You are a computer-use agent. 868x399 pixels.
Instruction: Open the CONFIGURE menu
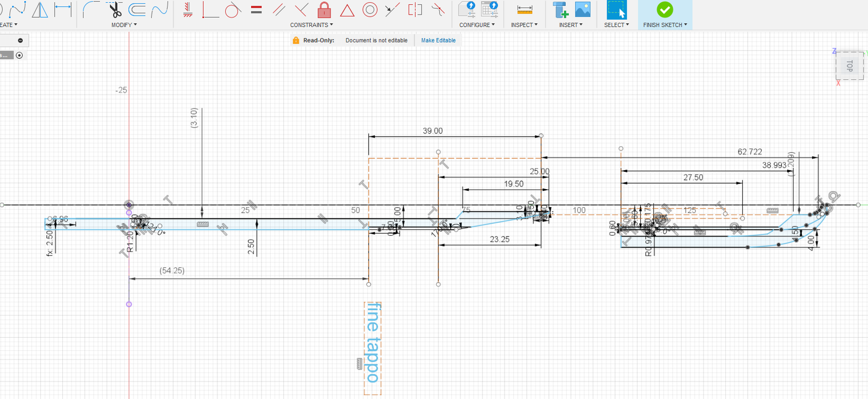pos(477,25)
